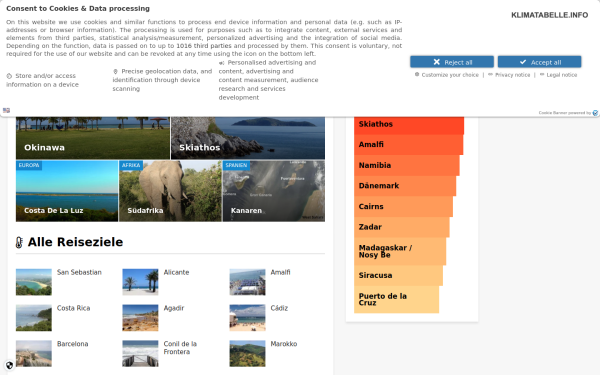The width and height of the screenshot is (600, 375).
Task: Click the cookie settings shield icon
Action: [9, 365]
